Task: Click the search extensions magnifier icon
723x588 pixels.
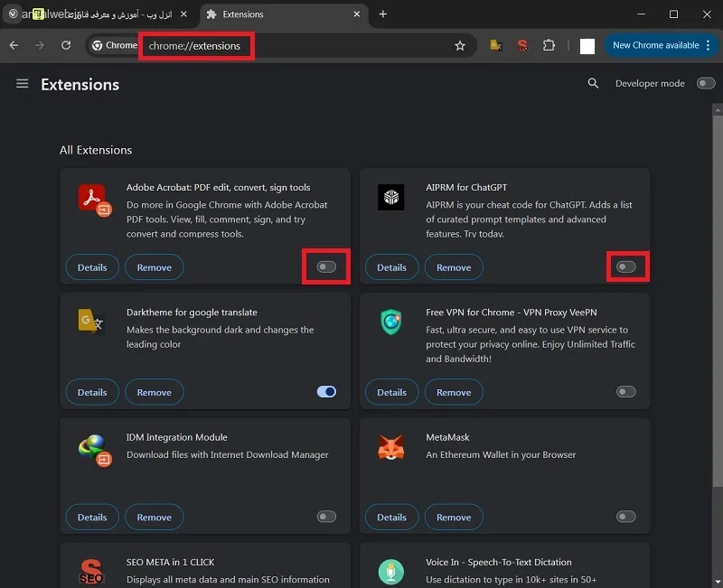Action: (593, 83)
